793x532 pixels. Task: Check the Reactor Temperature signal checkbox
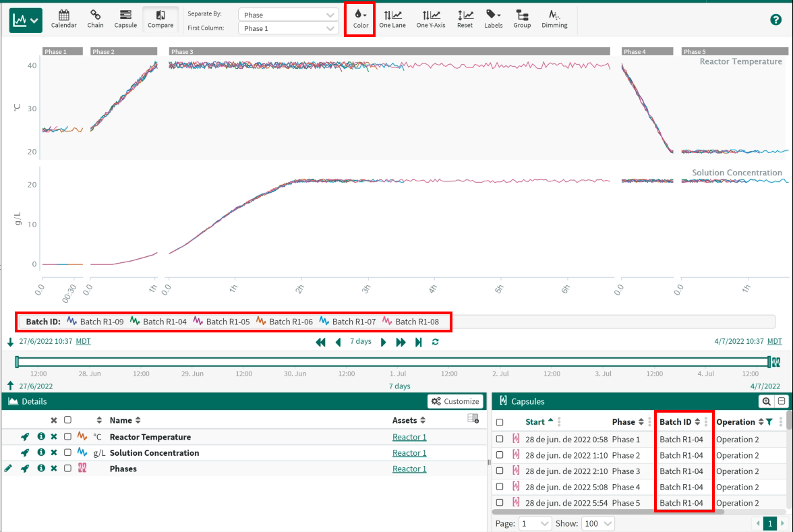tap(67, 437)
